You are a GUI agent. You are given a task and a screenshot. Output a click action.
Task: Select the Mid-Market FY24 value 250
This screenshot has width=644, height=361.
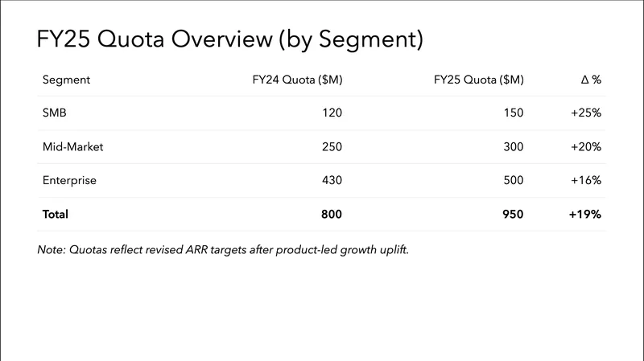pos(332,147)
